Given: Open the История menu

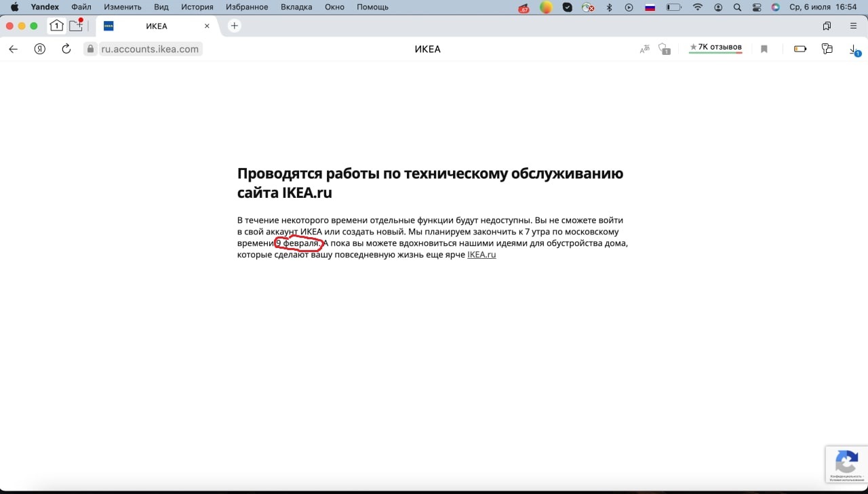Looking at the screenshot, I should coord(197,7).
